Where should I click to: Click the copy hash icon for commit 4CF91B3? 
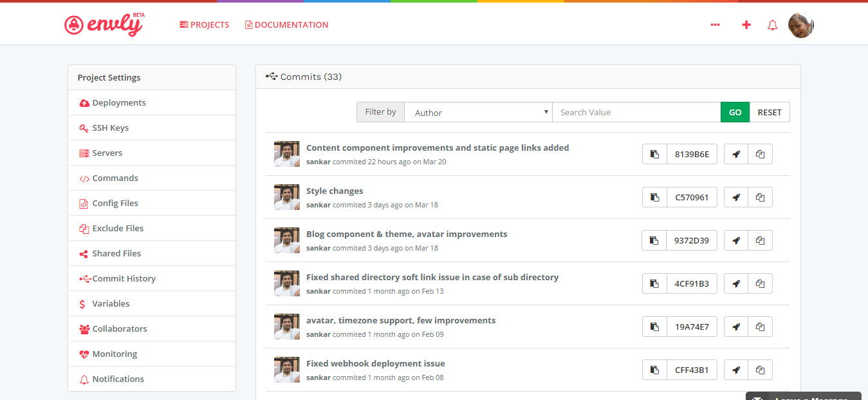click(654, 283)
